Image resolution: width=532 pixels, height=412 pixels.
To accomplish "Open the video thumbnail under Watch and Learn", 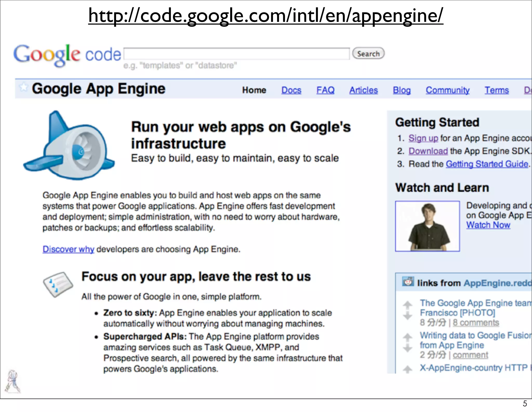I will coord(427,226).
